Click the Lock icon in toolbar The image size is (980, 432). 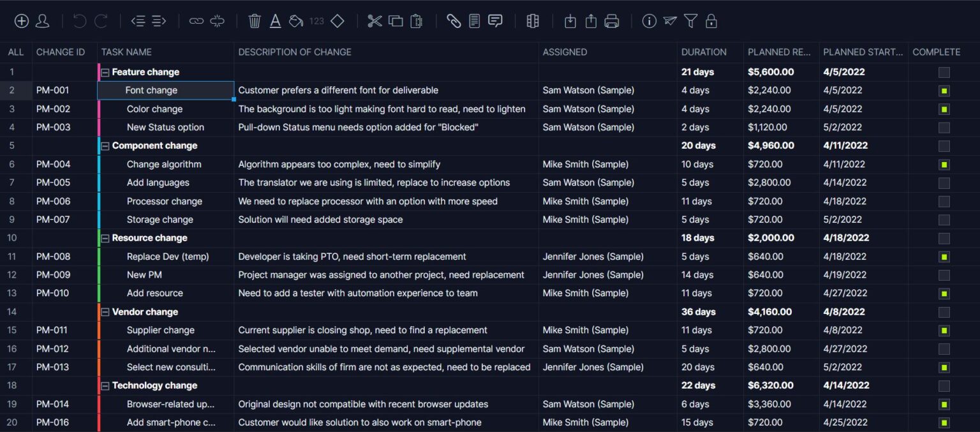tap(711, 20)
